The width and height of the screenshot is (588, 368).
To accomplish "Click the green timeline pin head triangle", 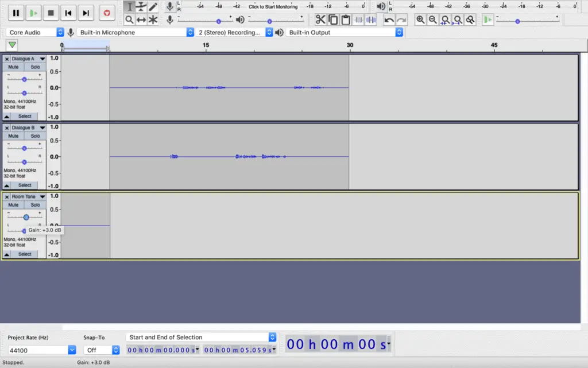I will (12, 45).
